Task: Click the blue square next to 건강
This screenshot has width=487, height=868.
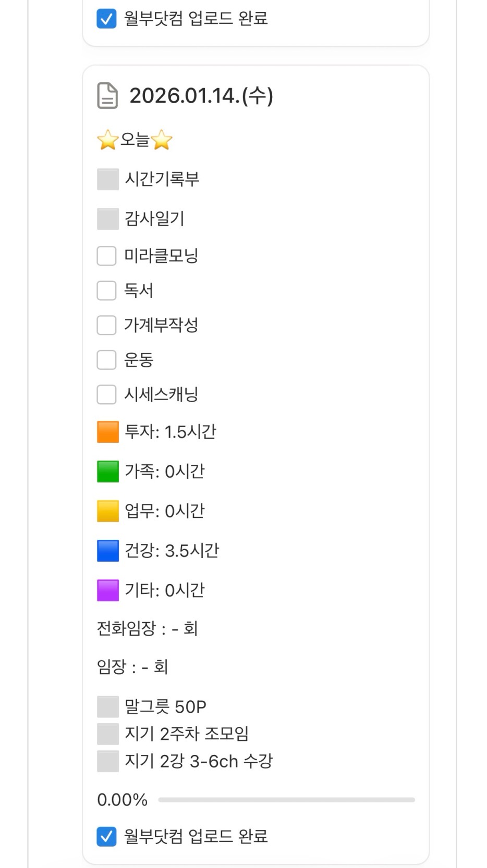Action: (108, 551)
